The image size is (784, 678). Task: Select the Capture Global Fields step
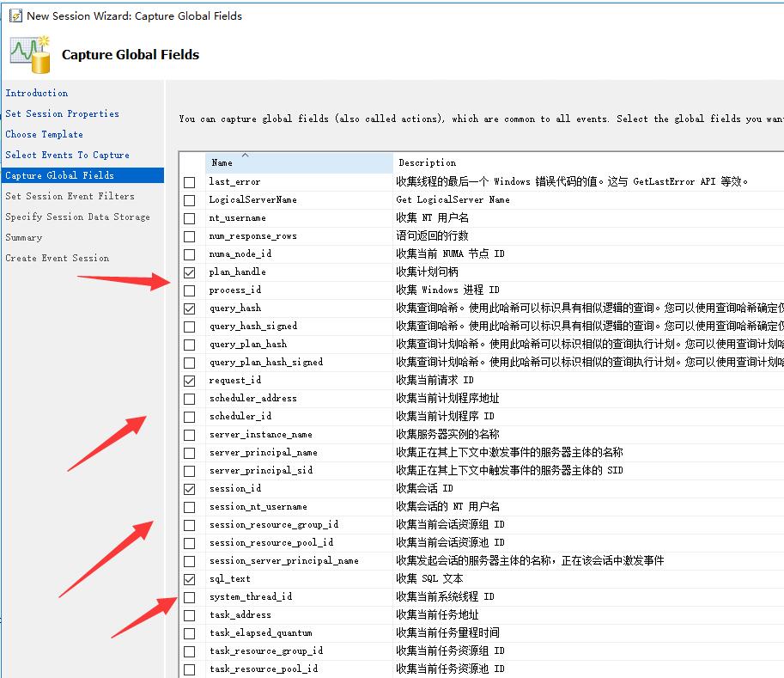(82, 175)
